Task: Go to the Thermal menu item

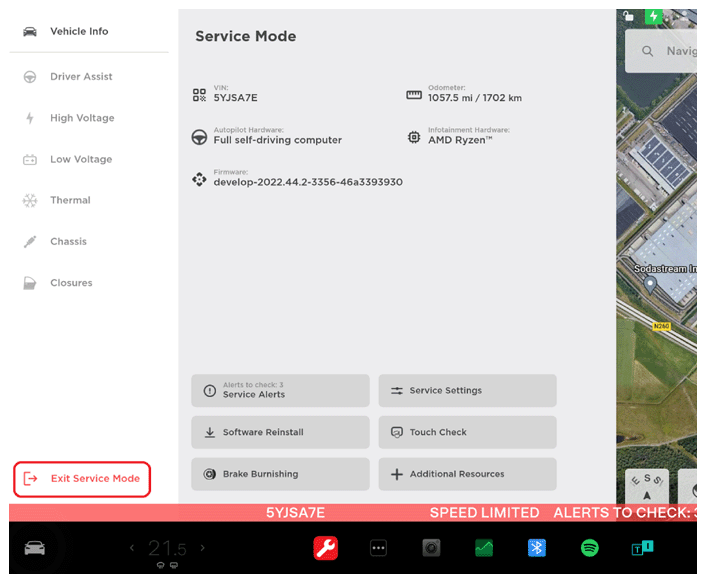Action: [70, 200]
